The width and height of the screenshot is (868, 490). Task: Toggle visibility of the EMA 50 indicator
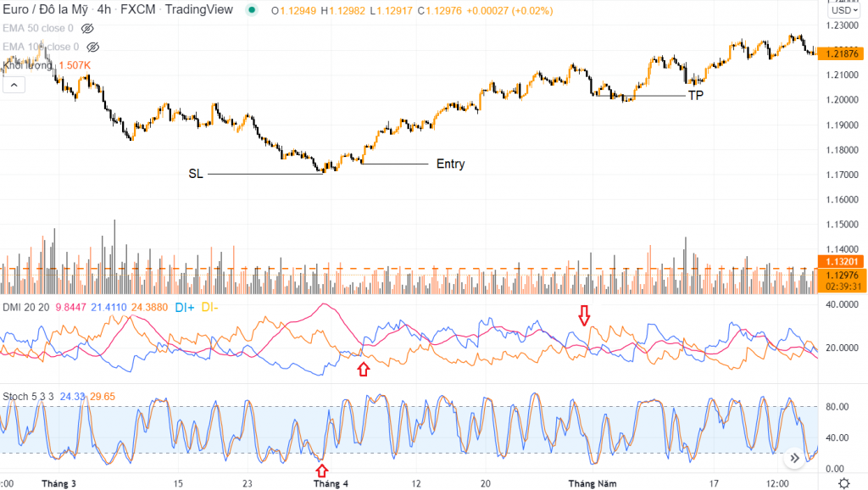87,29
